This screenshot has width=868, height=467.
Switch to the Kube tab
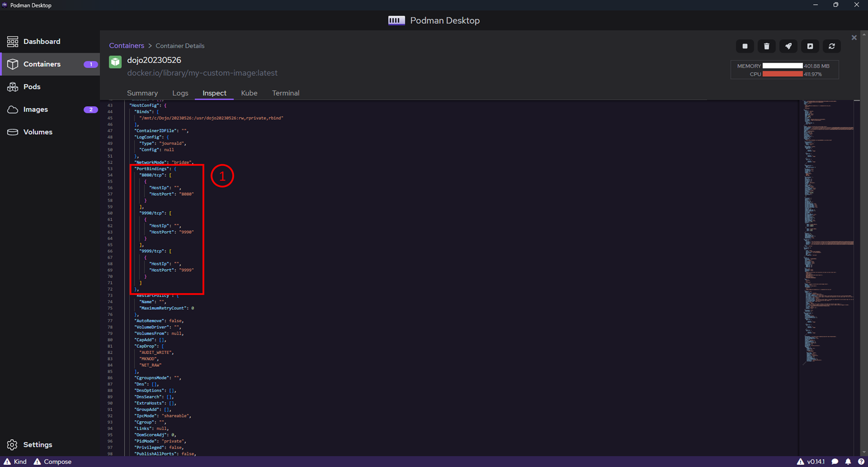[x=249, y=93]
